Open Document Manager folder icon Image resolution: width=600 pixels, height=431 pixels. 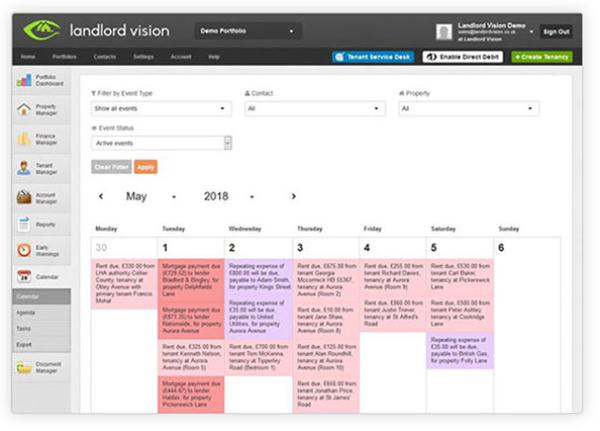[24, 367]
